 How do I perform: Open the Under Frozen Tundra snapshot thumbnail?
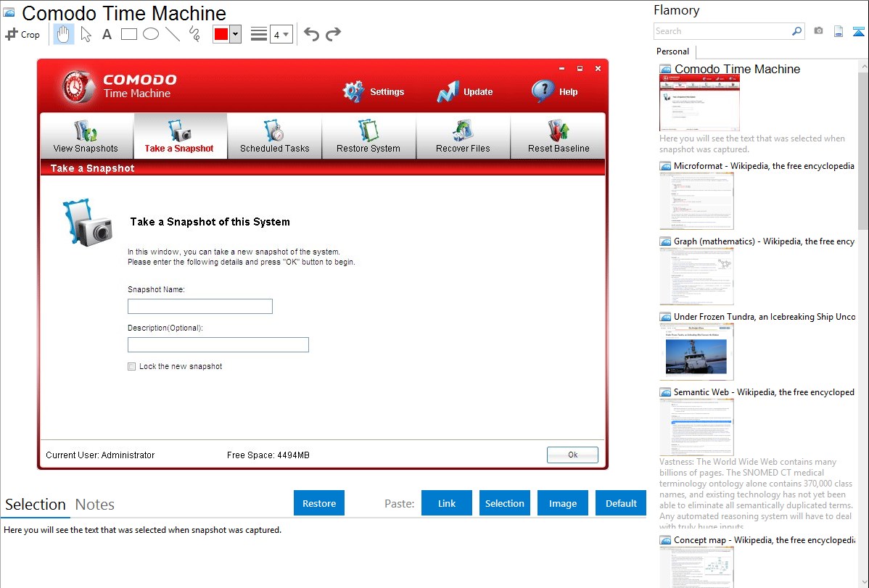(696, 351)
